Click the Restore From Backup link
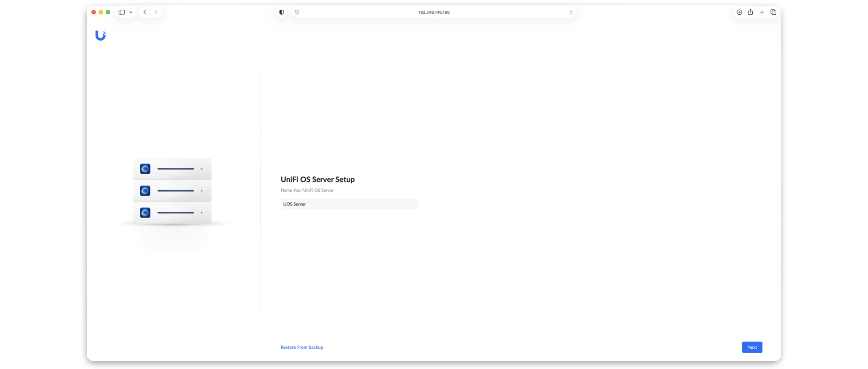The height and width of the screenshot is (369, 868). tap(302, 347)
